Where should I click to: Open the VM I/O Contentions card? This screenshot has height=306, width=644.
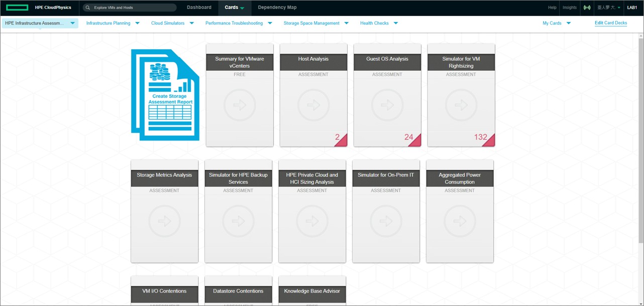tap(165, 291)
